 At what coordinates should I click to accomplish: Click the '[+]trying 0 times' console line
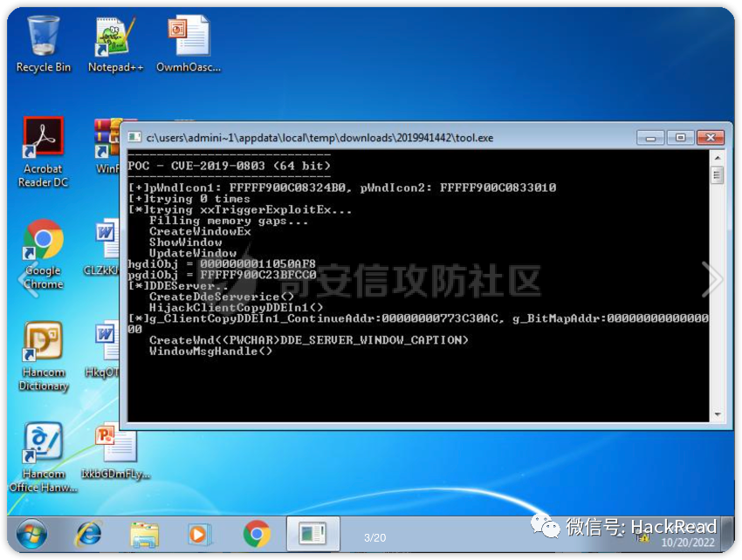(189, 199)
